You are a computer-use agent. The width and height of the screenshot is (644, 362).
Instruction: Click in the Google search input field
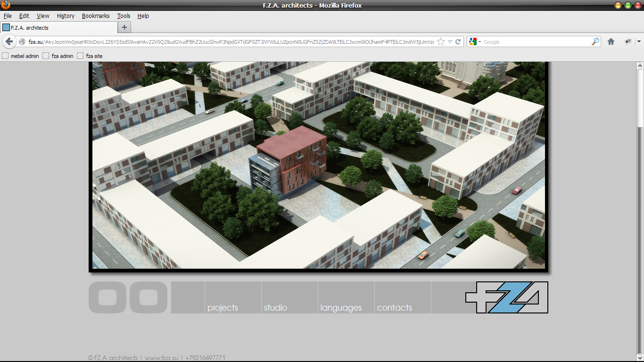click(x=536, y=41)
